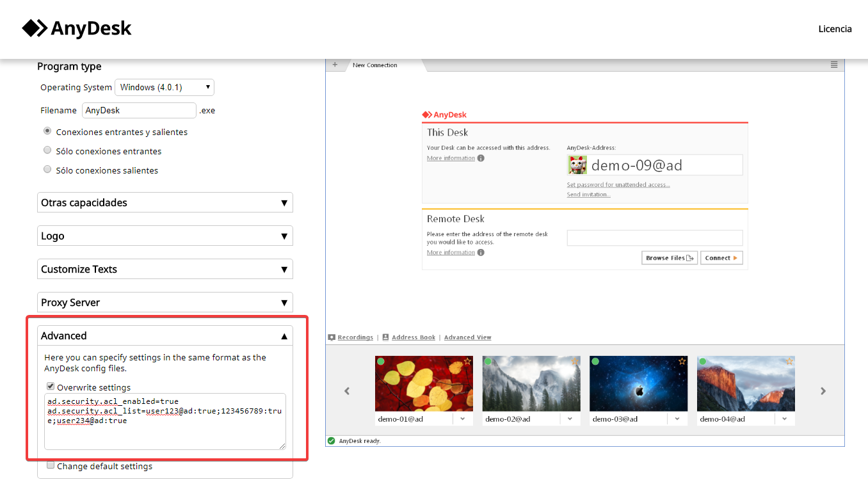Viewport: 868px width, 482px height.
Task: Click the config settings text area
Action: [165, 421]
